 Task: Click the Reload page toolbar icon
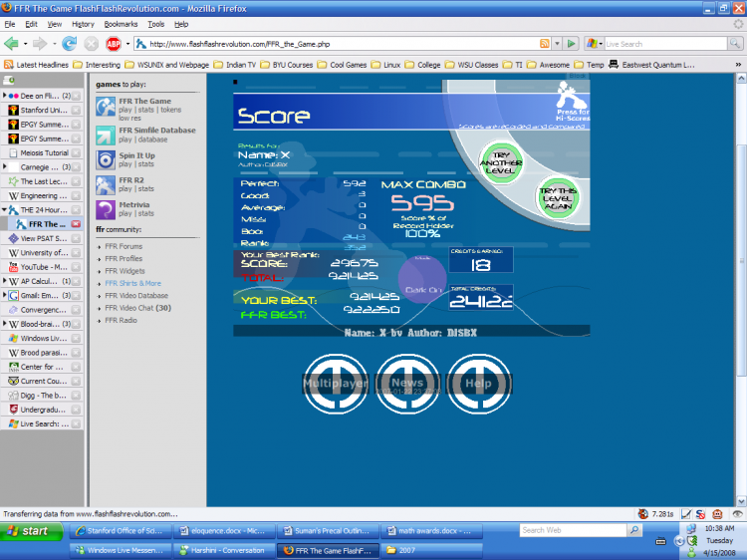[69, 44]
